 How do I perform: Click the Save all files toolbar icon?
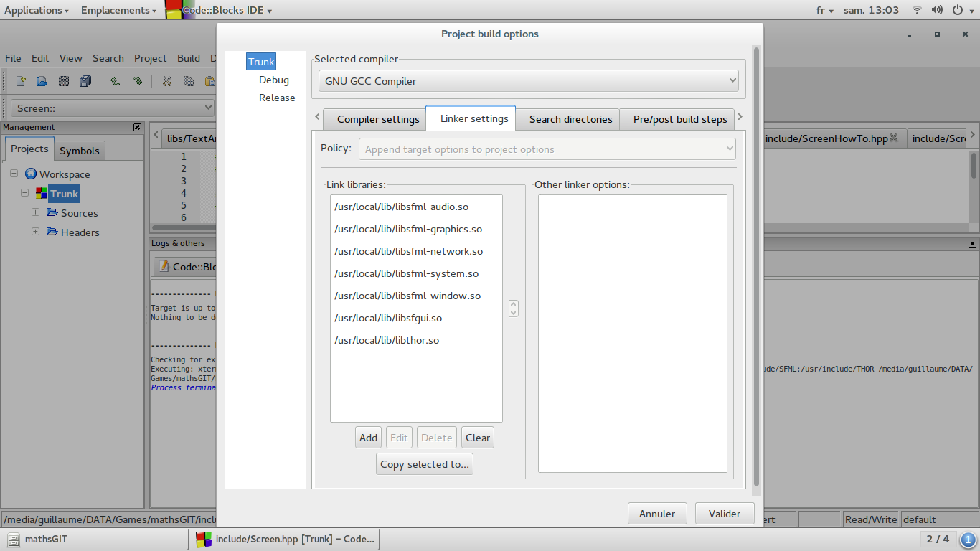point(85,81)
